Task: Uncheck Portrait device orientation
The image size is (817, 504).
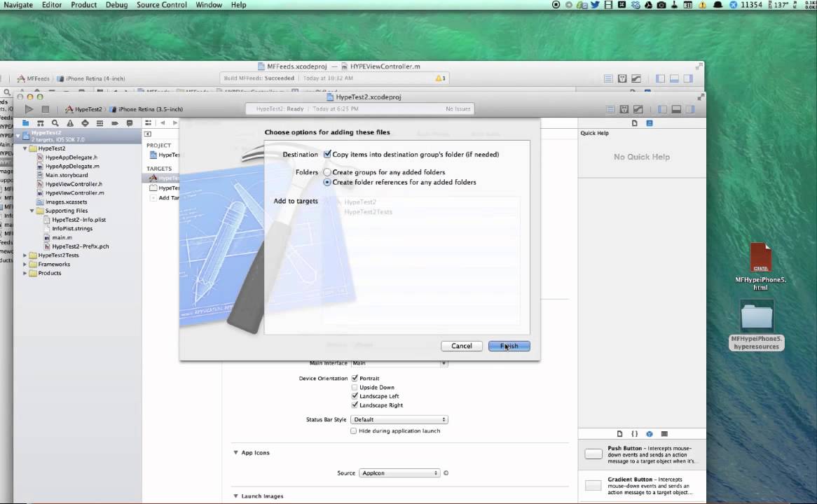Action: point(355,378)
